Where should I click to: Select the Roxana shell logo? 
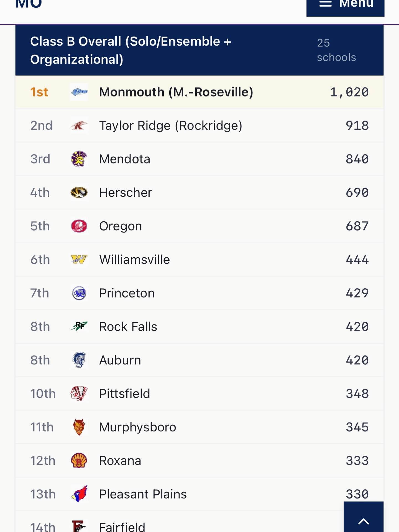(79, 461)
